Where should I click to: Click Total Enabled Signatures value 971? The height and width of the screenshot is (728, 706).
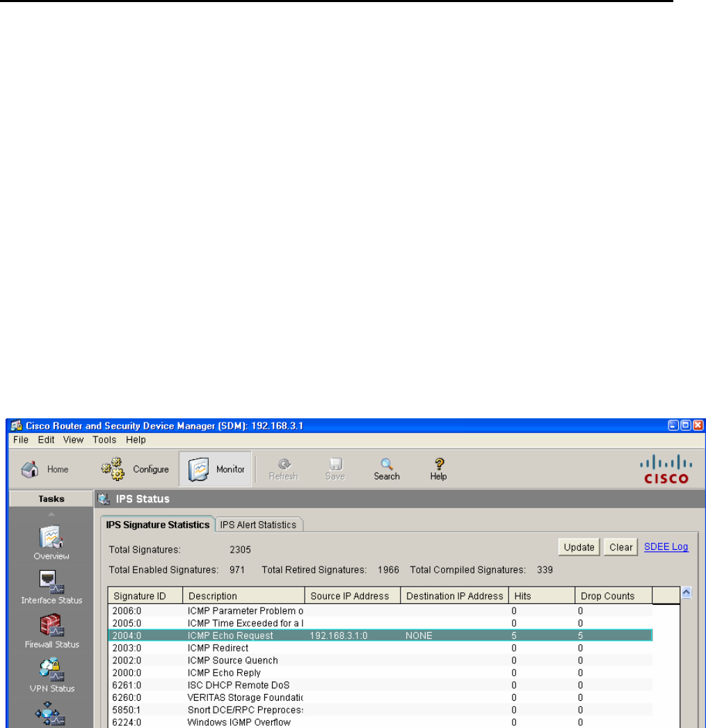237,570
